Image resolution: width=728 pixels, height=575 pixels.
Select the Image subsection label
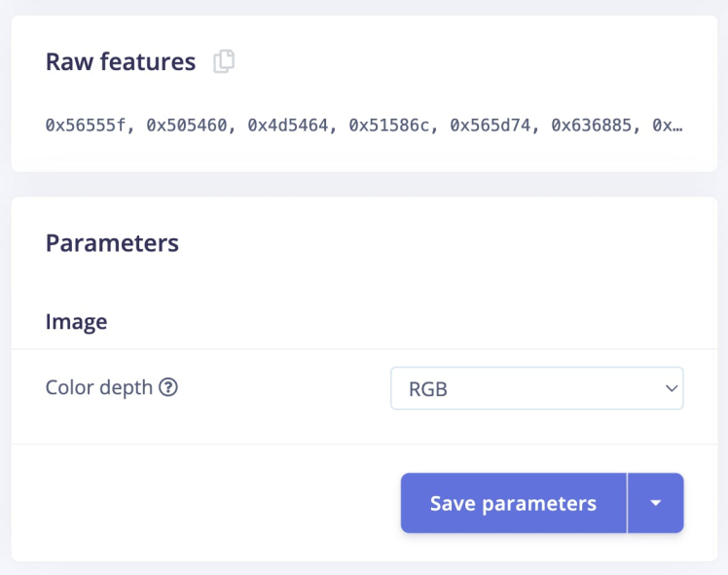tap(76, 321)
